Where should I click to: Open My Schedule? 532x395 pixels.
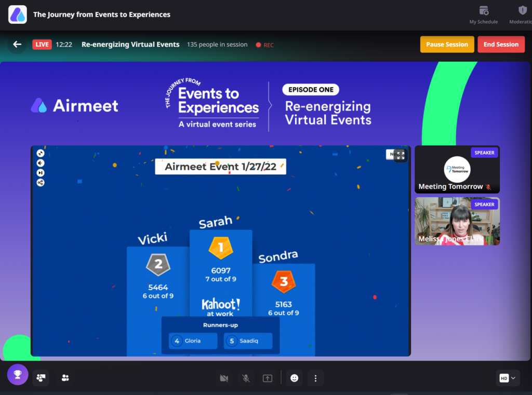[x=484, y=15]
